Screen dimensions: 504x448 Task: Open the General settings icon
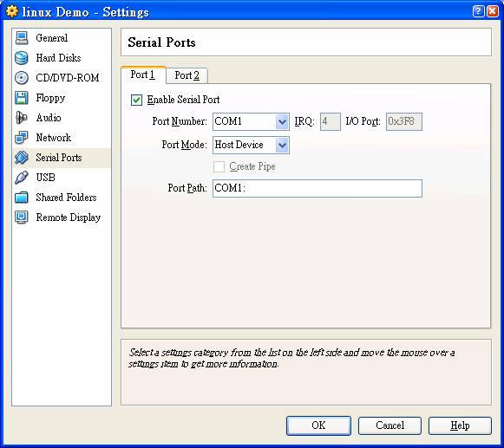[x=22, y=37]
